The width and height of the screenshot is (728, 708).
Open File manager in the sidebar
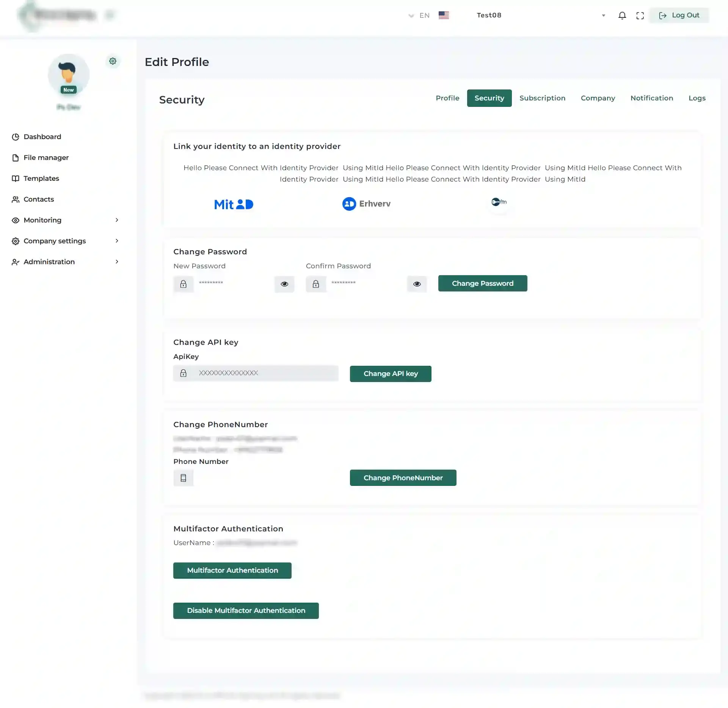point(46,157)
